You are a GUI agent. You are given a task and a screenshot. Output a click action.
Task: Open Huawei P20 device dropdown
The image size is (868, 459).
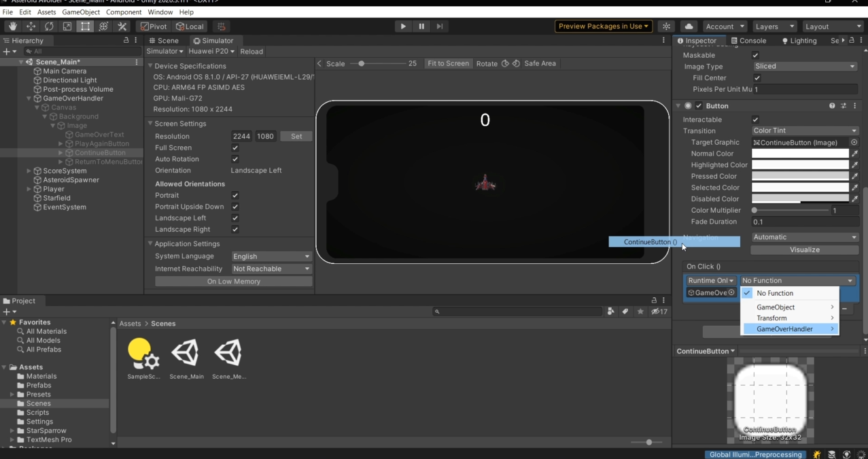click(211, 52)
